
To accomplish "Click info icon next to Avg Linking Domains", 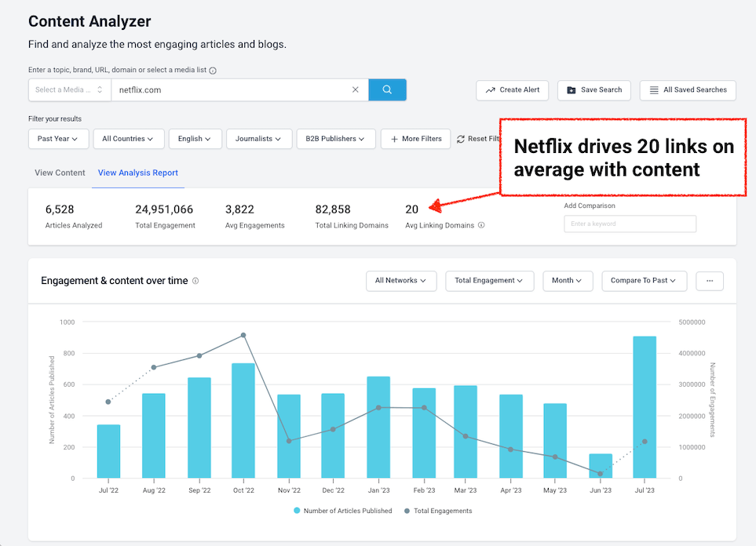I will [481, 225].
